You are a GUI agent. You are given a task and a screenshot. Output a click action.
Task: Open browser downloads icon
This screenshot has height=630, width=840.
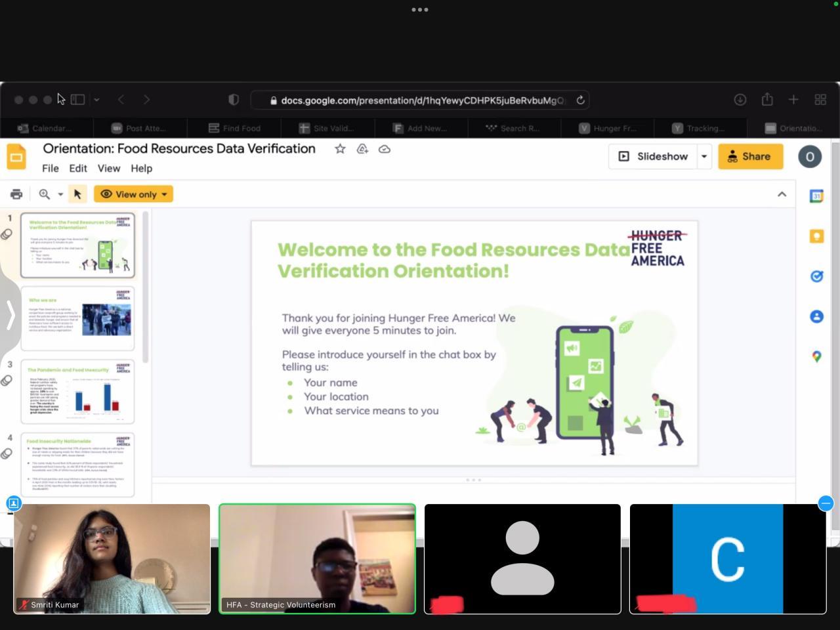(x=740, y=100)
